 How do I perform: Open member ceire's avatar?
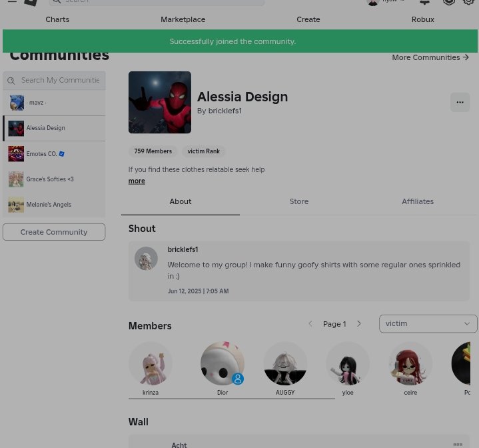pyautogui.click(x=410, y=363)
